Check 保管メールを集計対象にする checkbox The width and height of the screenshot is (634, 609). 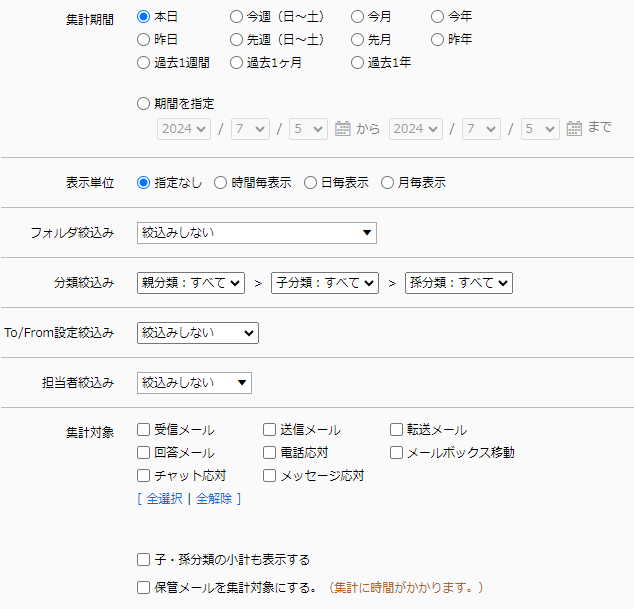pos(144,587)
